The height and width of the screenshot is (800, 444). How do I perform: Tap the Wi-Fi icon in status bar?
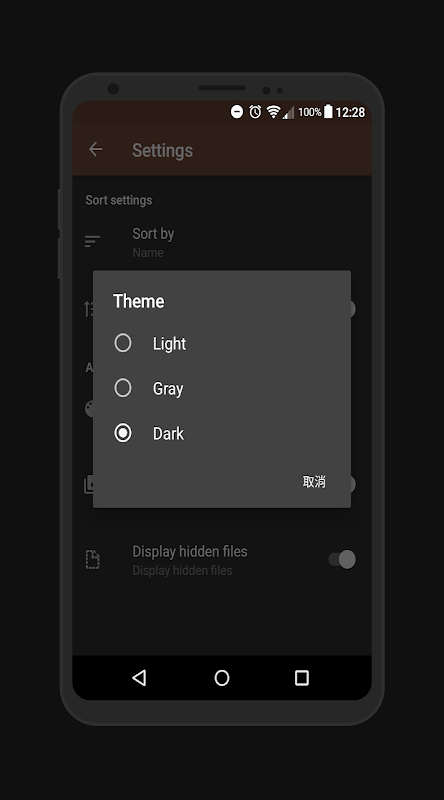(x=274, y=112)
